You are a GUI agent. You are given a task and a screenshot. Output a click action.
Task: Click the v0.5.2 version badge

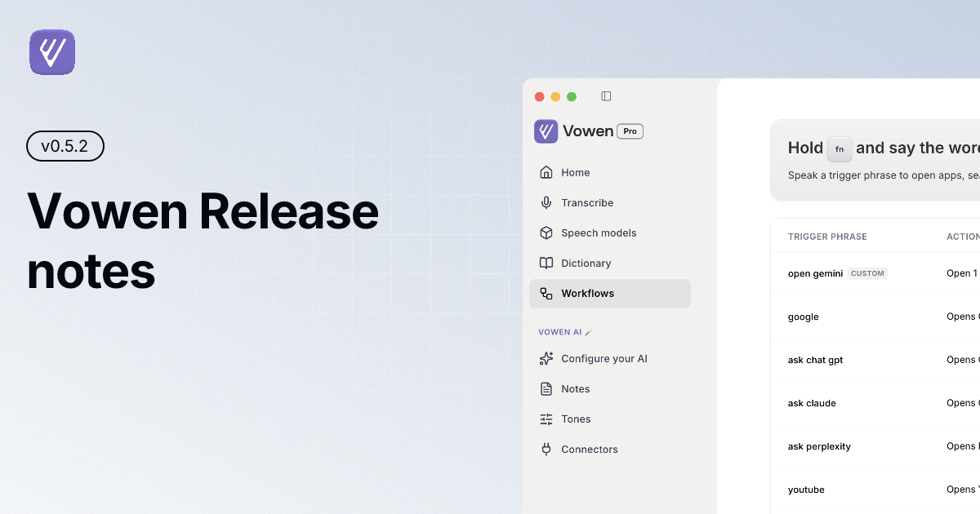coord(65,146)
